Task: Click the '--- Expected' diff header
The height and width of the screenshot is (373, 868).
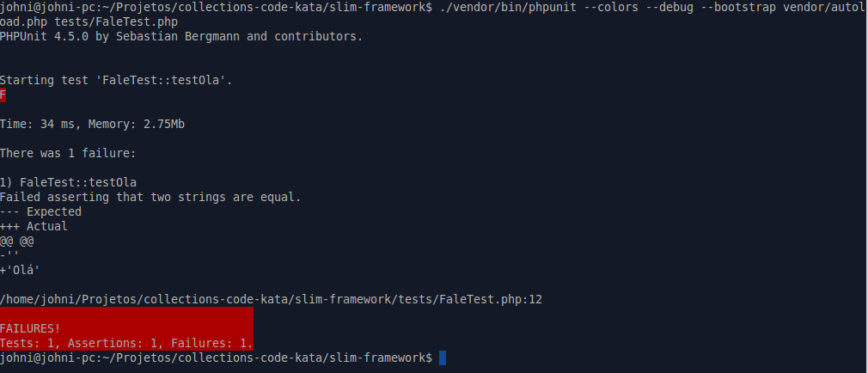Action: (x=40, y=211)
